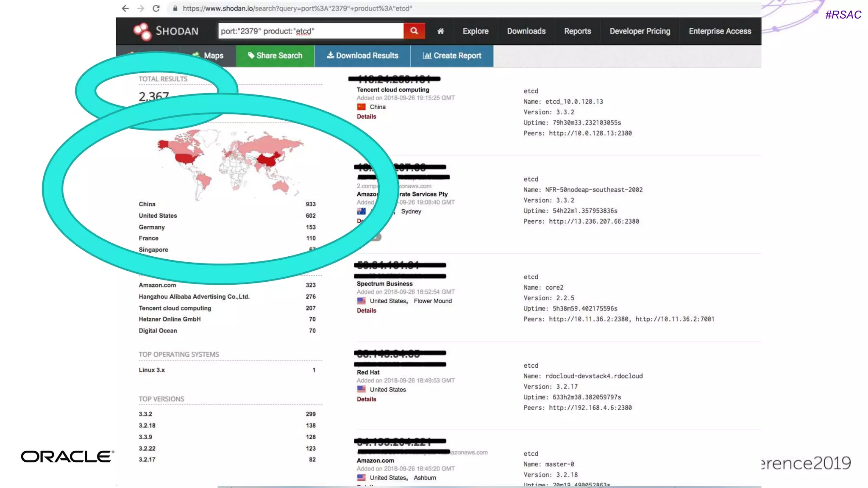Open the Reports page

(577, 31)
